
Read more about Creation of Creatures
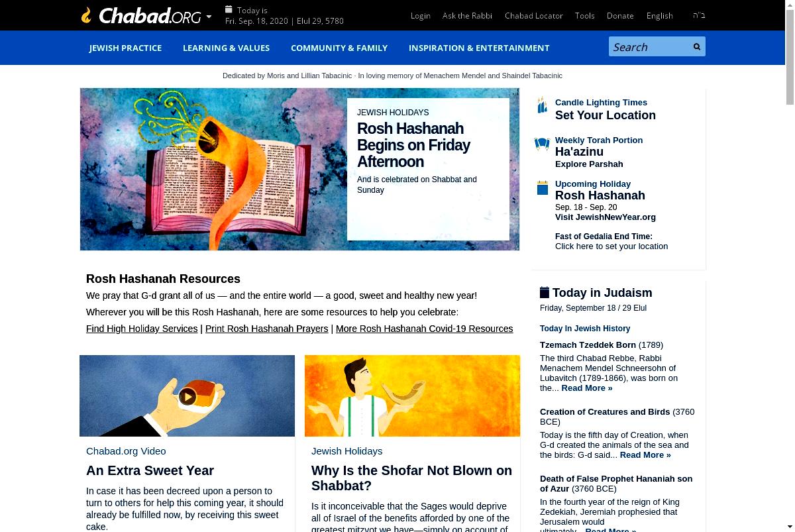click(x=645, y=455)
